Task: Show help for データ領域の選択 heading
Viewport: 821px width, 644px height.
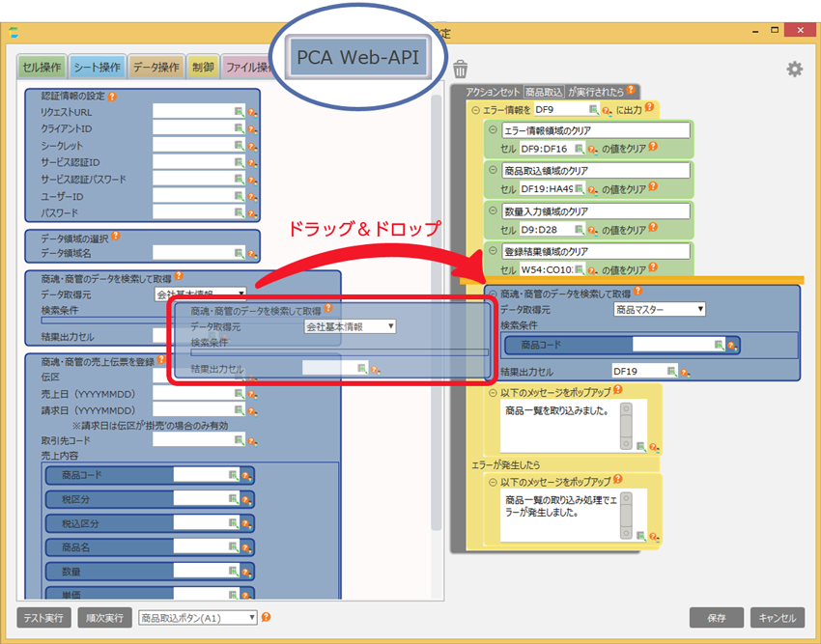Action: tap(116, 237)
